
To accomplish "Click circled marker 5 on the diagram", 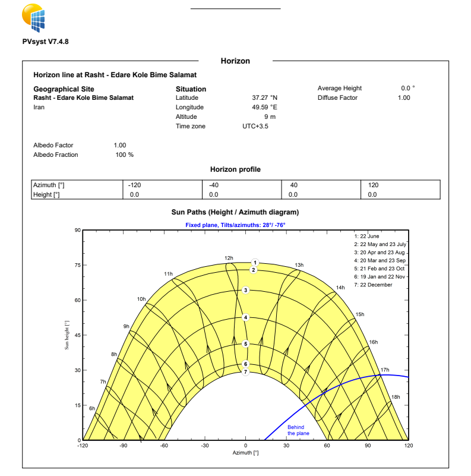I will [245, 343].
